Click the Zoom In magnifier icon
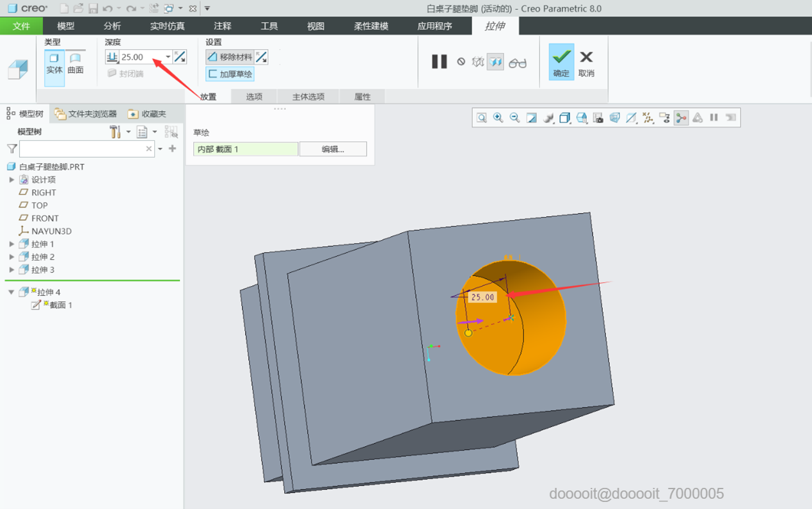812x509 pixels. 498,118
